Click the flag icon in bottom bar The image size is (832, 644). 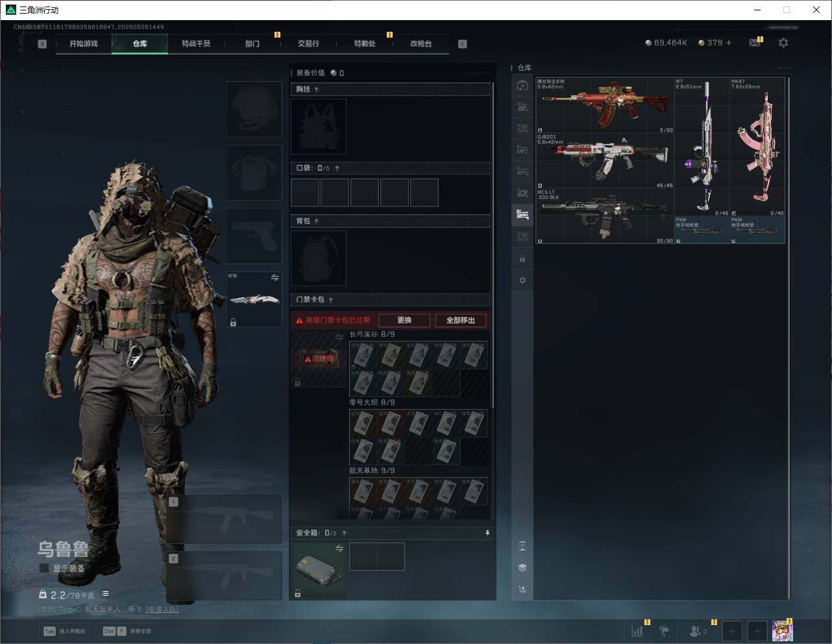[x=664, y=630]
